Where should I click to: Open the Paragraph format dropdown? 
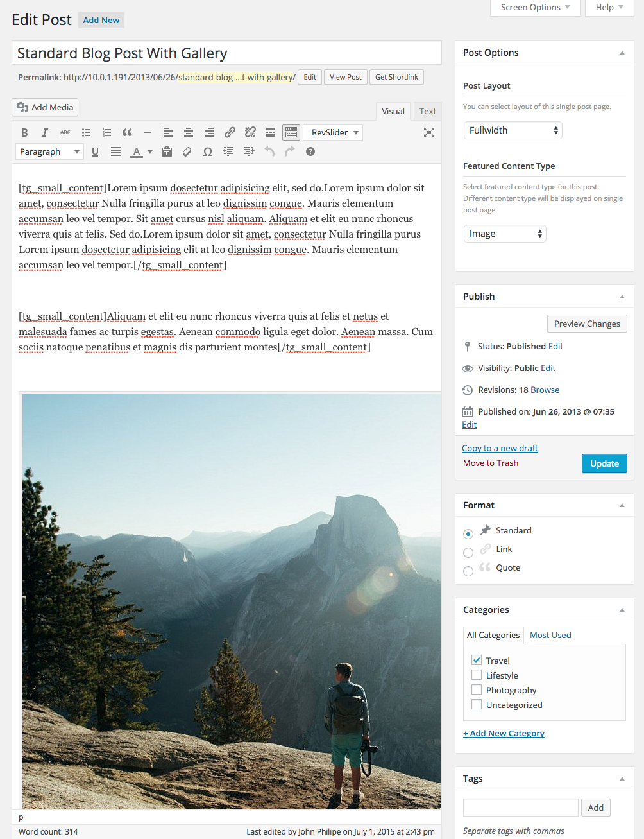pyautogui.click(x=49, y=152)
